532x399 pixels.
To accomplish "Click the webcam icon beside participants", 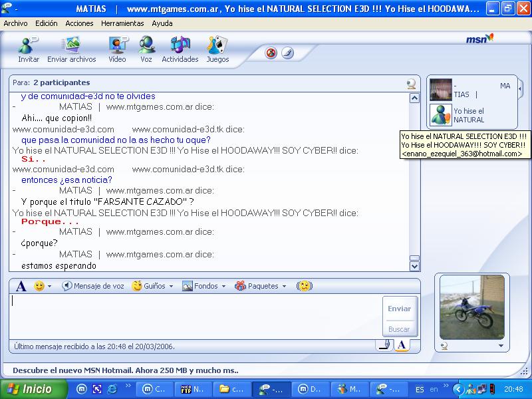I will pyautogui.click(x=411, y=84).
